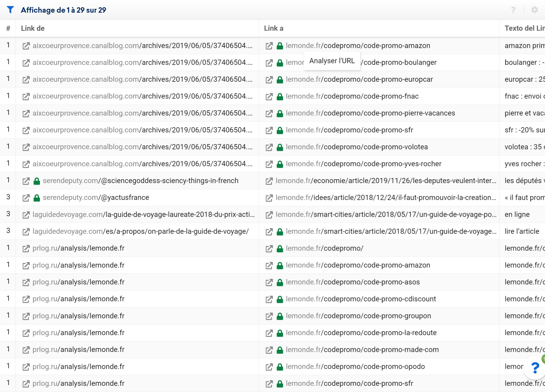Open link laguidedevoyage.com/es/a-propos/on-parle-de-la-guide-de-voyage/
This screenshot has width=545, height=392.
[x=141, y=231]
